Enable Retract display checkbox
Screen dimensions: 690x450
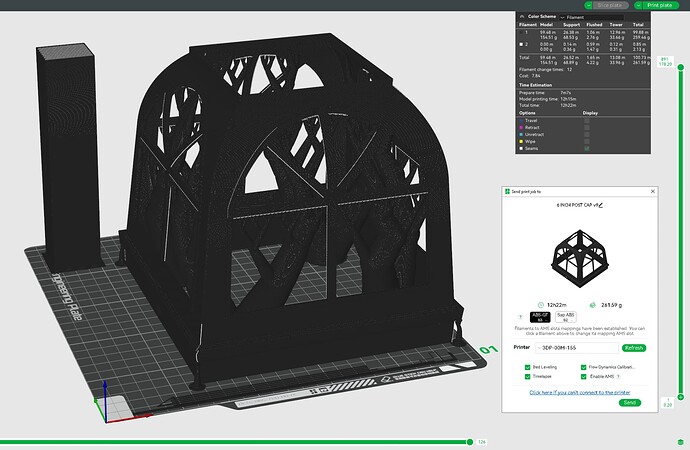(587, 128)
